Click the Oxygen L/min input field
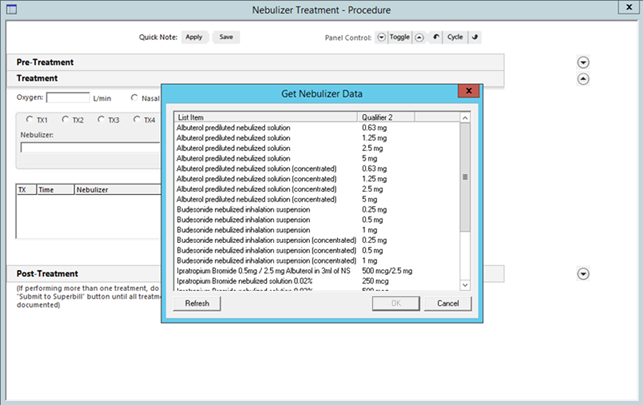This screenshot has height=405, width=643. (68, 98)
